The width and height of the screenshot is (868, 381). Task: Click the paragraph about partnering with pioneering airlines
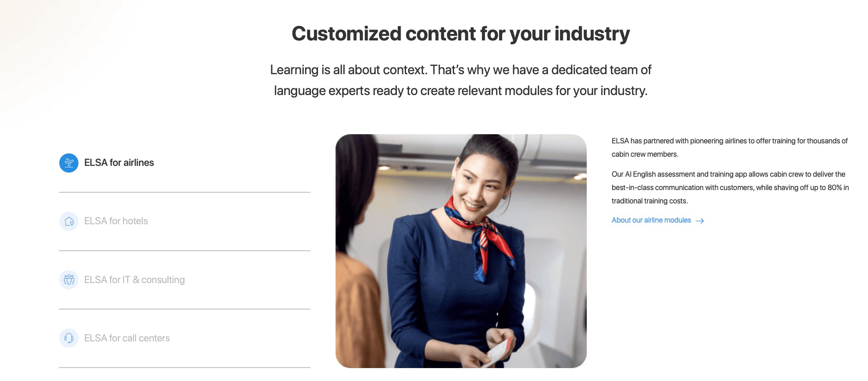[x=729, y=148]
